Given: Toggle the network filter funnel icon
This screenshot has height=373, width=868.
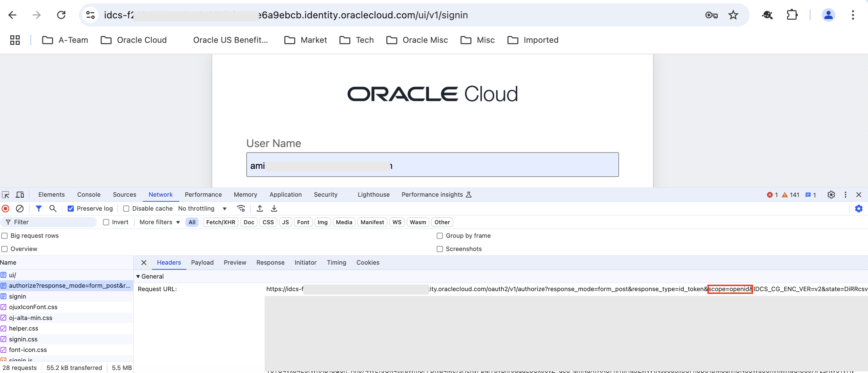Looking at the screenshot, I should (x=39, y=208).
